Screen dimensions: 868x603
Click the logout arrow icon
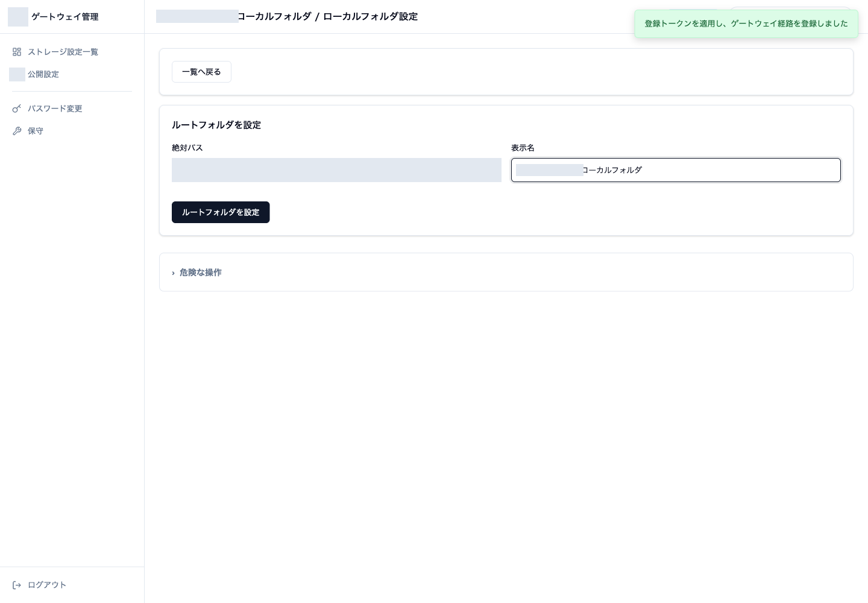pos(17,585)
